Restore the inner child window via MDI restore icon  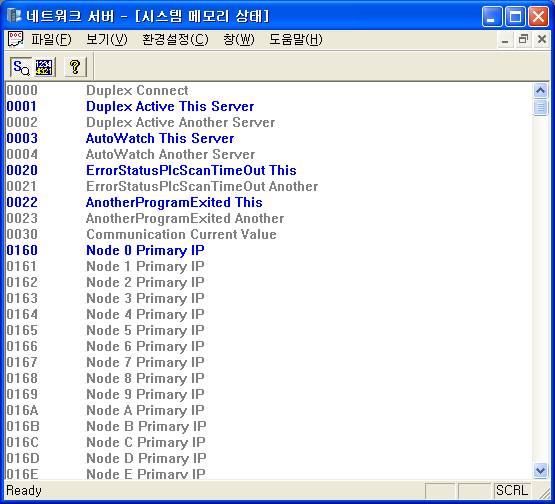(x=523, y=39)
